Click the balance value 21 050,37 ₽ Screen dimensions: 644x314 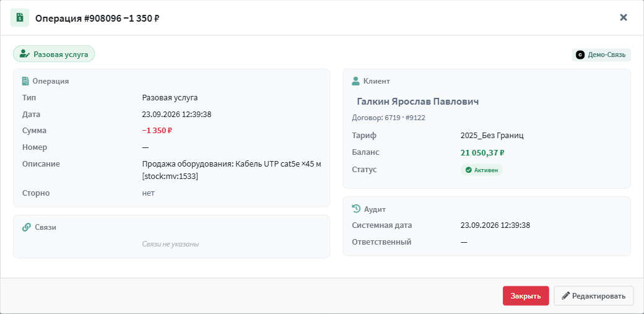pos(482,152)
